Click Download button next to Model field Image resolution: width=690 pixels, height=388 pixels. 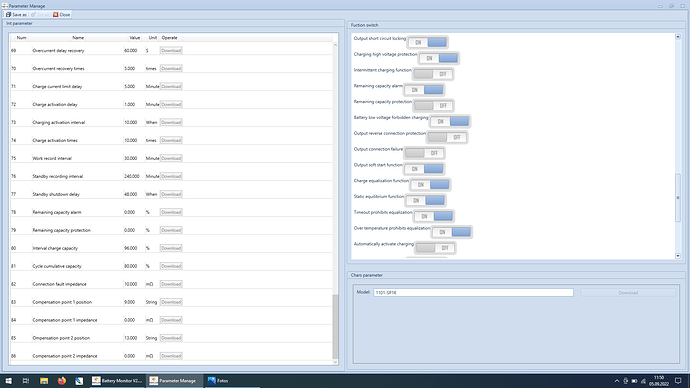tap(628, 293)
